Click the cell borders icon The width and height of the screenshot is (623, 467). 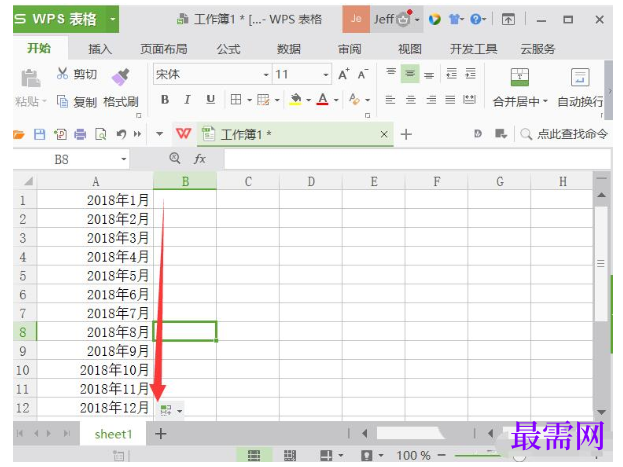click(x=236, y=99)
